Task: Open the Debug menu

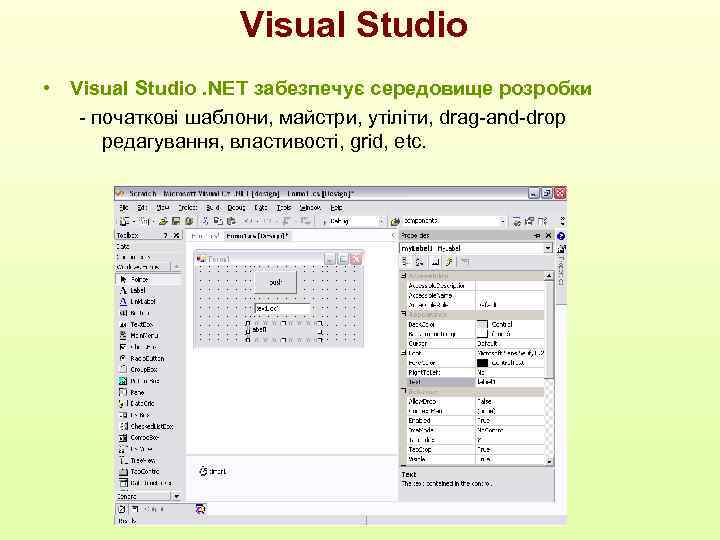Action: coord(236,208)
